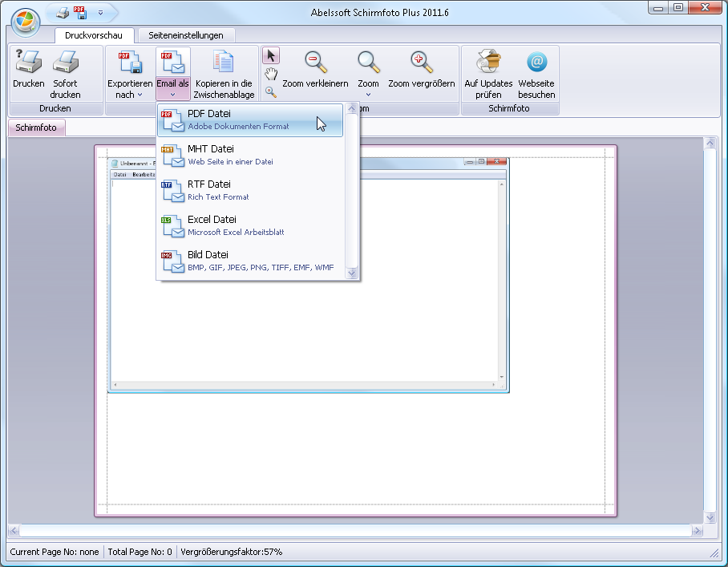728x567 pixels.
Task: Choose MHT Datei email option
Action: [x=250, y=155]
